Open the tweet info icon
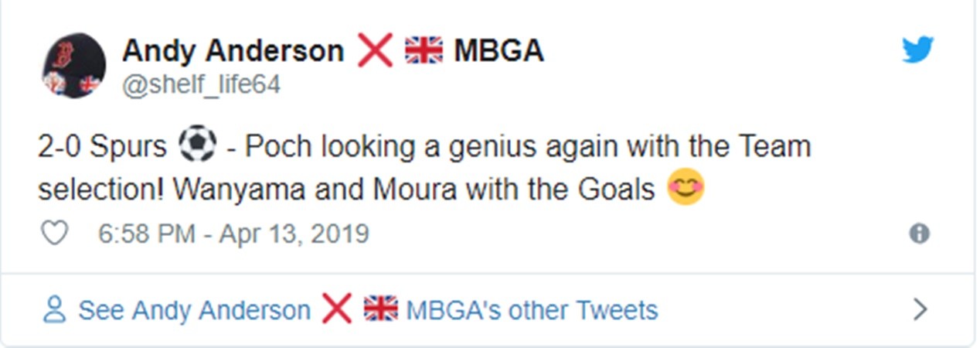The width and height of the screenshot is (980, 348). (x=919, y=234)
